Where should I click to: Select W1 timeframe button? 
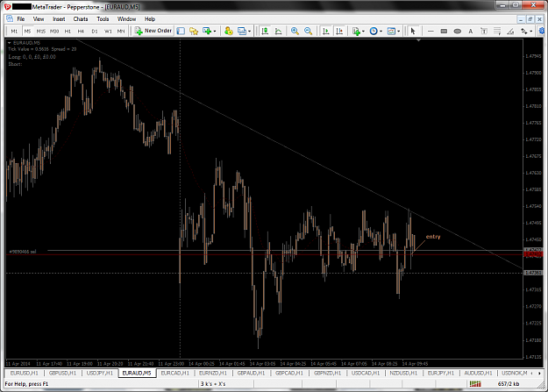(108, 31)
